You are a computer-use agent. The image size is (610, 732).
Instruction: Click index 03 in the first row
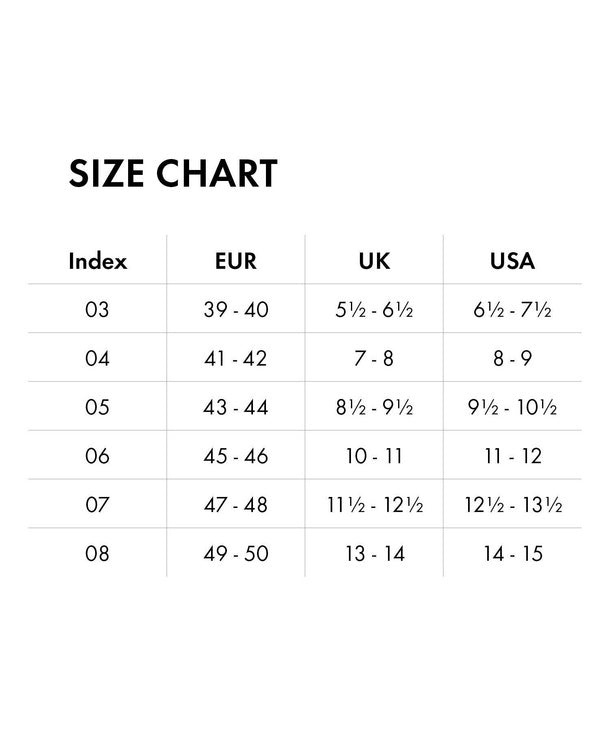point(97,310)
